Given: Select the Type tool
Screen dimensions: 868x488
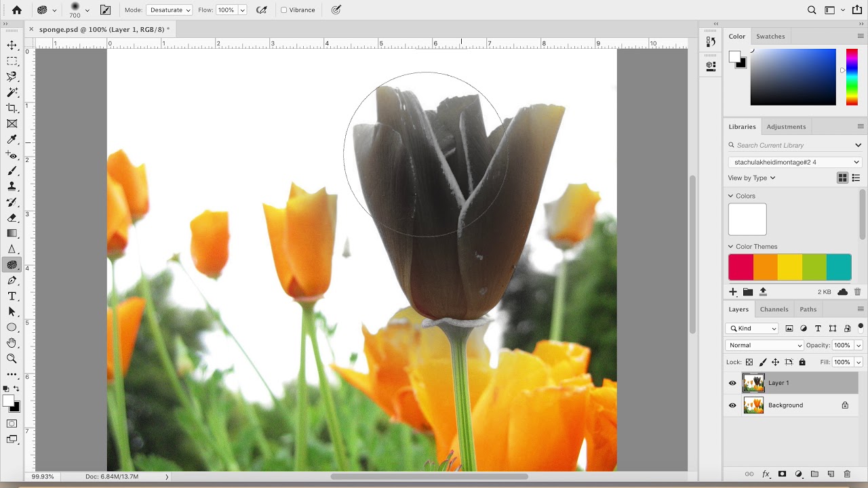Looking at the screenshot, I should click(x=12, y=296).
